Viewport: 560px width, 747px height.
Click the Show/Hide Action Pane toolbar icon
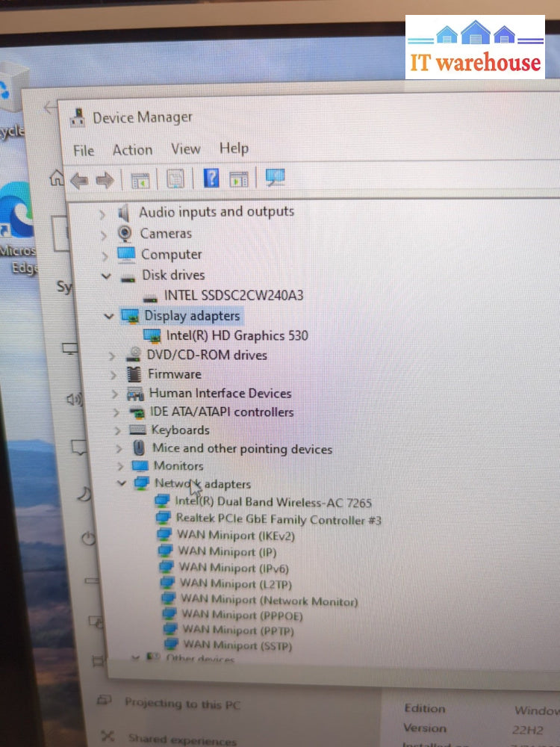239,179
